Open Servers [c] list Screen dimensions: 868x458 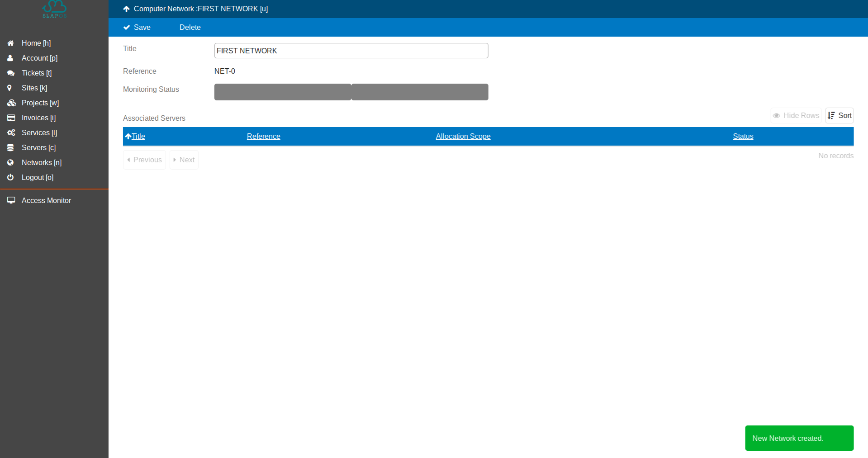[39, 148]
